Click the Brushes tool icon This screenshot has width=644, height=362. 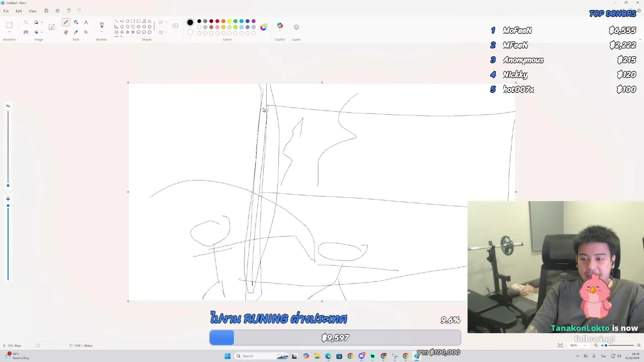[x=102, y=25]
